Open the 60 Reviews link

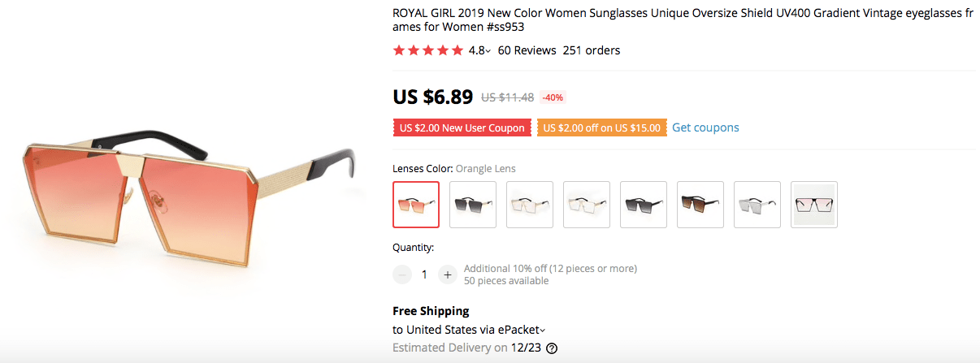pos(527,50)
